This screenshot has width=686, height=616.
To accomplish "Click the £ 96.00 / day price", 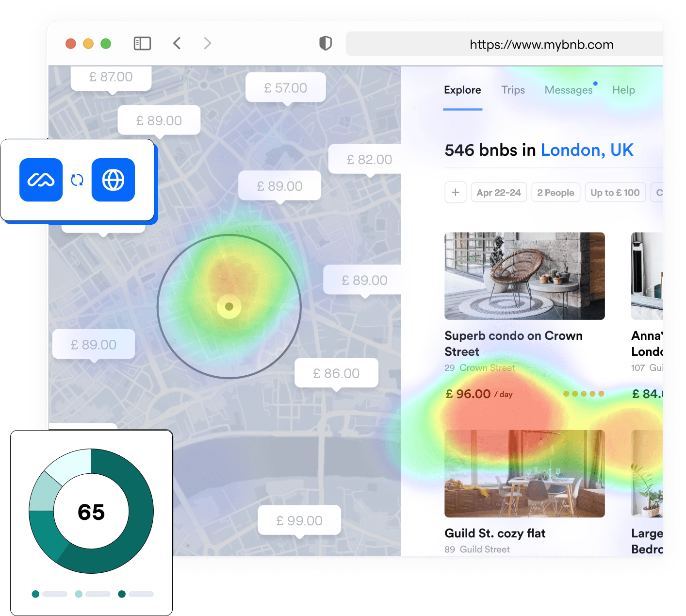I will tap(479, 394).
